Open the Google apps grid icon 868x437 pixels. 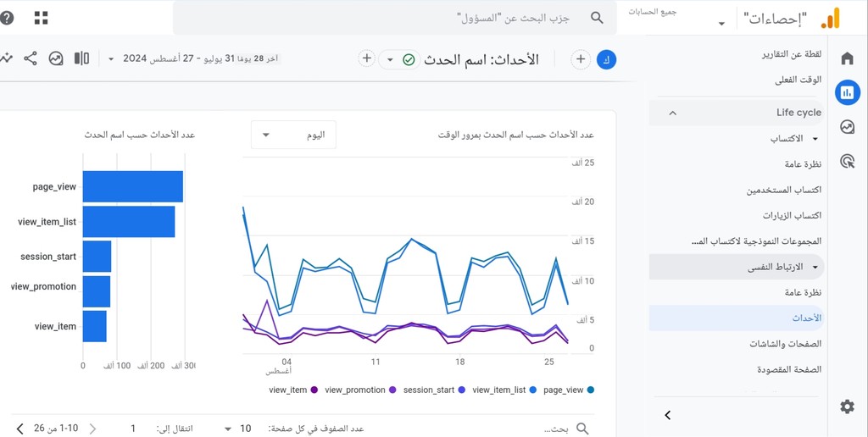[41, 18]
